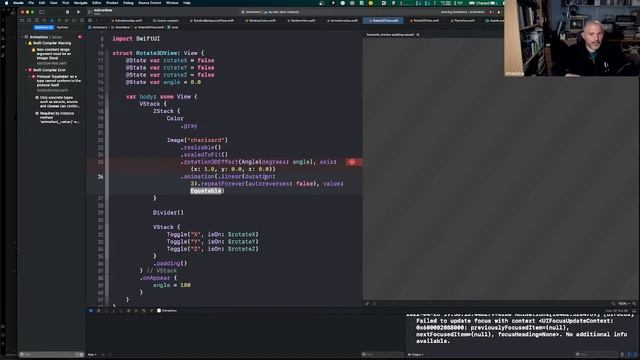Open the Source Control menu
This screenshot has width=640, height=360.
click(149, 2)
